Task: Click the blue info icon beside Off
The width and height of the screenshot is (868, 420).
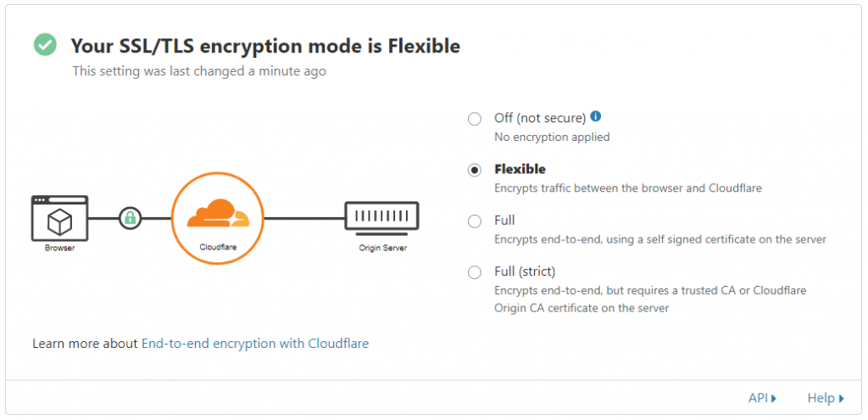Action: 596,117
